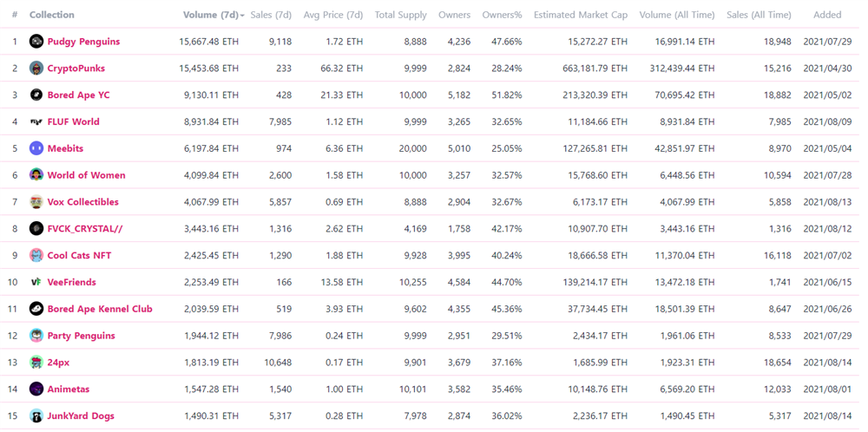Open the World of Women link
The width and height of the screenshot is (868, 432).
(x=86, y=175)
